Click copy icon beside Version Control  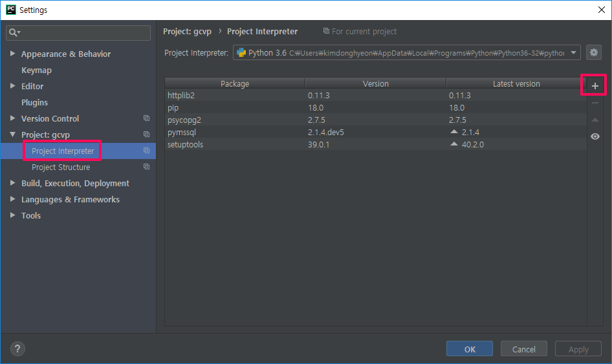pos(146,118)
